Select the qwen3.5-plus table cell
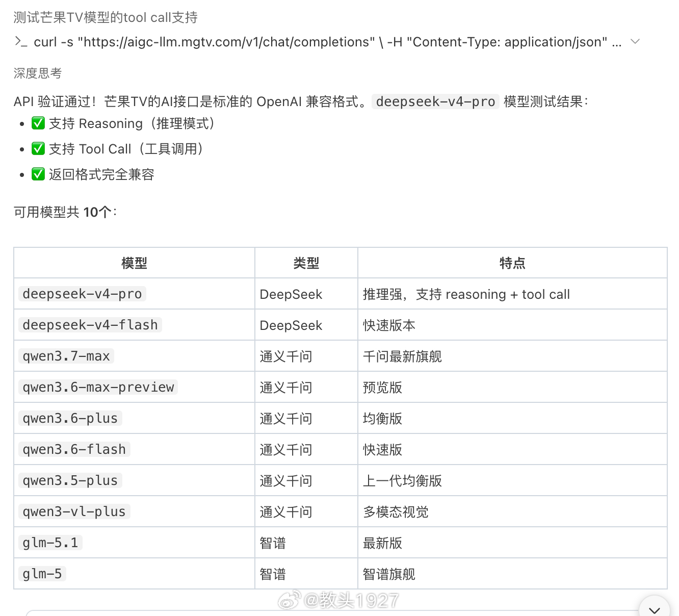This screenshot has width=679, height=616. (x=134, y=480)
